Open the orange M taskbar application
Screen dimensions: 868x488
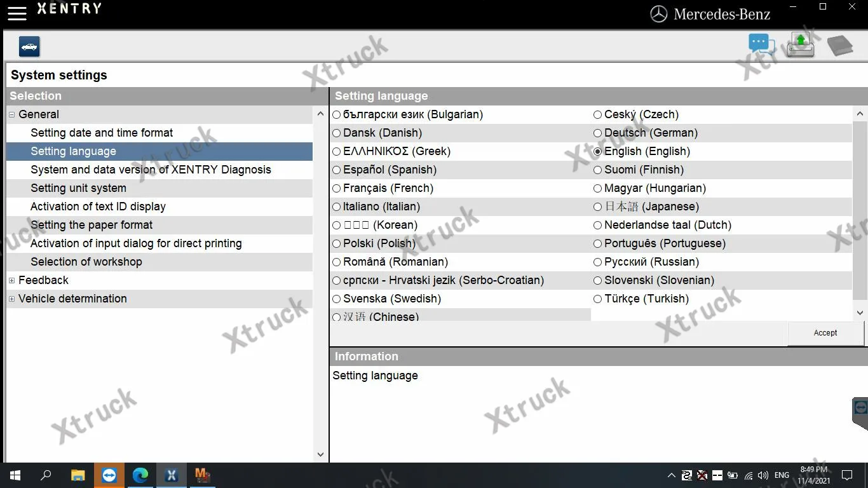tap(203, 475)
